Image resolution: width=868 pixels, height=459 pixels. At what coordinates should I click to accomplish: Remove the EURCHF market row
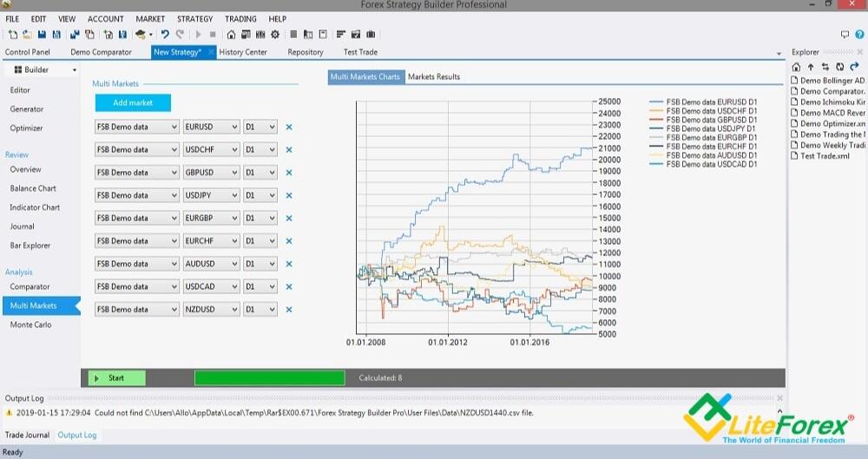pyautogui.click(x=289, y=241)
